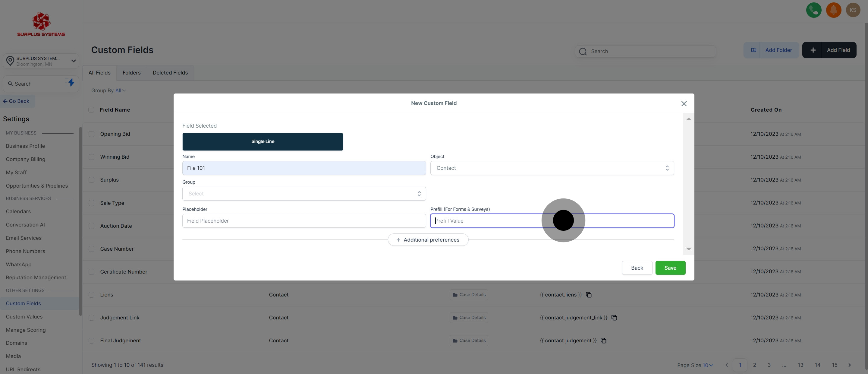The image size is (868, 374).
Task: Open the orange notifications bell
Action: (833, 10)
